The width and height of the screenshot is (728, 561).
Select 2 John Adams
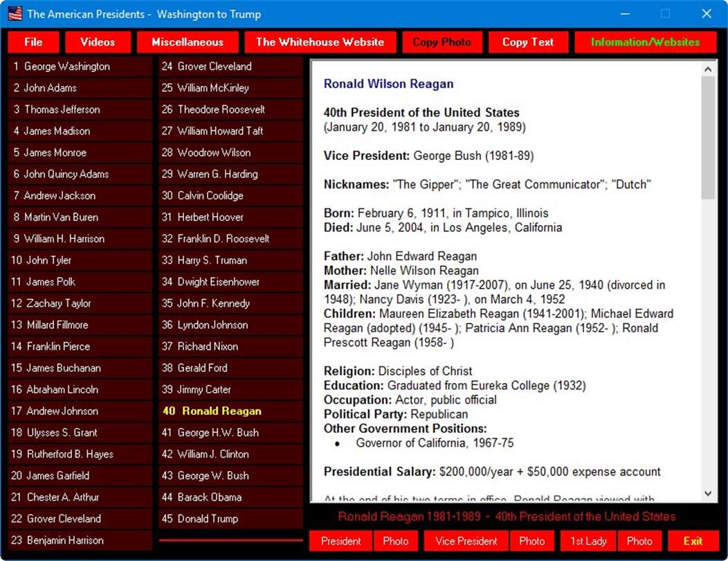point(80,88)
